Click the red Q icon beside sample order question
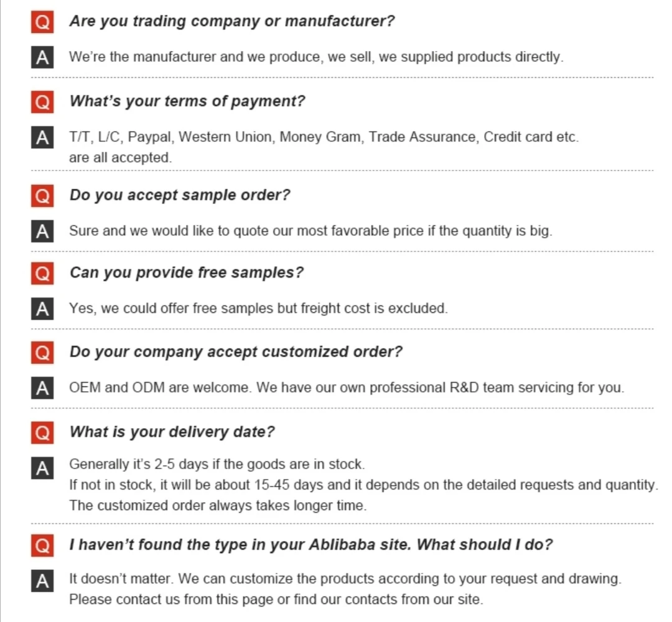672x622 pixels. point(42,196)
